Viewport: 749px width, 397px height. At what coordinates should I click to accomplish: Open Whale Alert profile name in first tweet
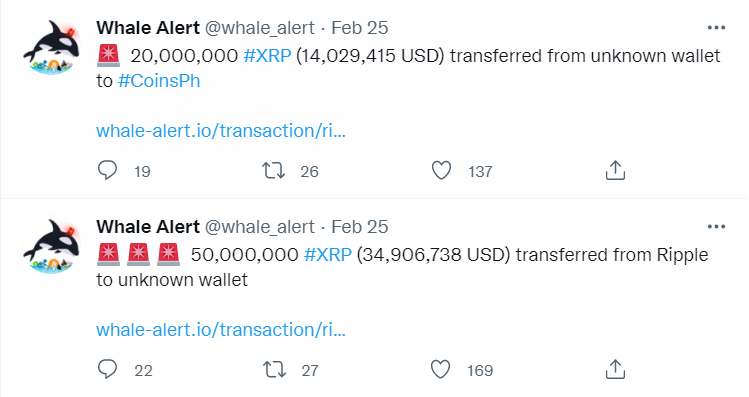click(x=148, y=28)
